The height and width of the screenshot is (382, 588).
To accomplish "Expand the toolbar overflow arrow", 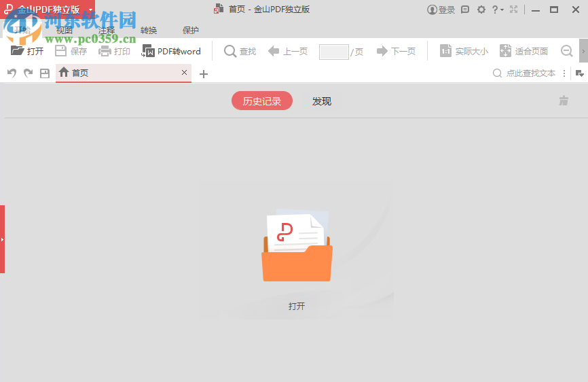I will pyautogui.click(x=583, y=51).
